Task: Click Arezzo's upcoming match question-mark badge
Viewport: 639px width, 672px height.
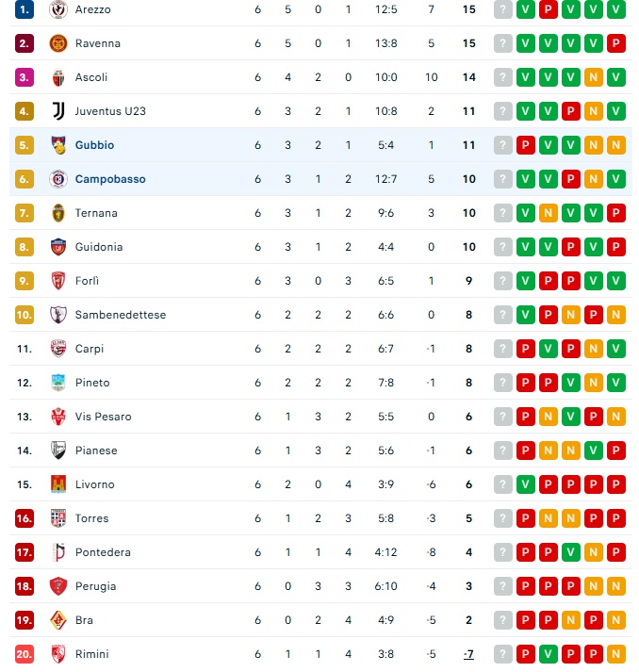Action: click(503, 9)
